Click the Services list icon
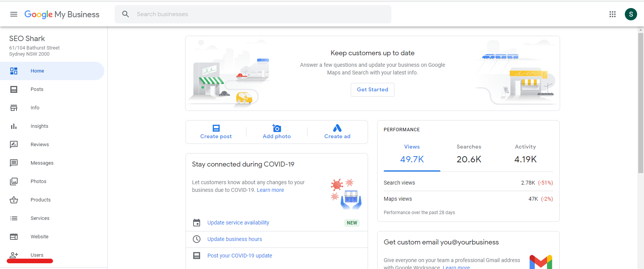644x269 pixels. click(x=14, y=218)
